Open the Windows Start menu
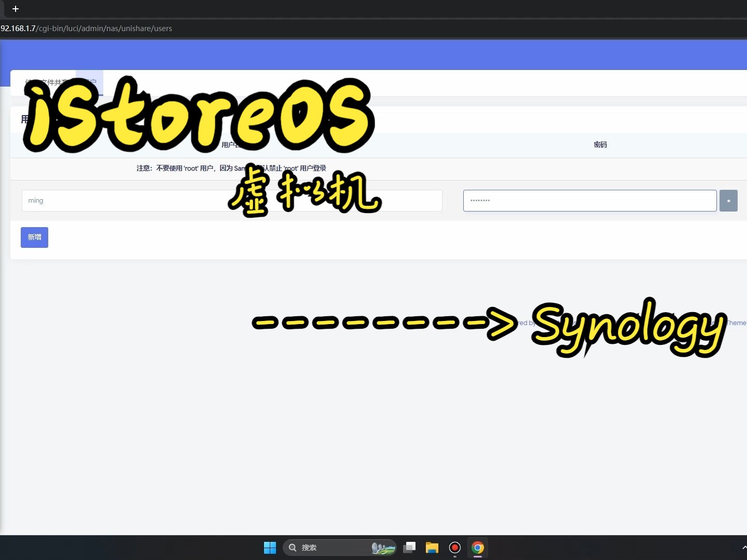Viewport: 747px width, 560px height. 270,548
